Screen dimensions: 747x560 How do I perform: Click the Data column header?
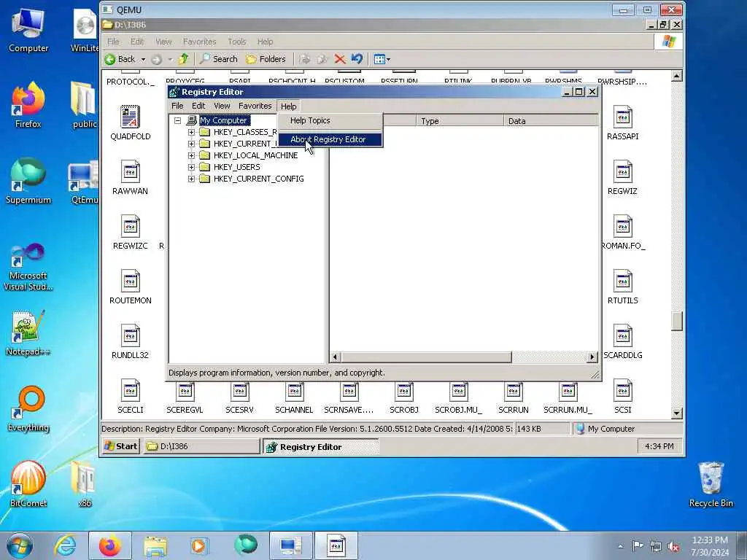pyautogui.click(x=551, y=121)
